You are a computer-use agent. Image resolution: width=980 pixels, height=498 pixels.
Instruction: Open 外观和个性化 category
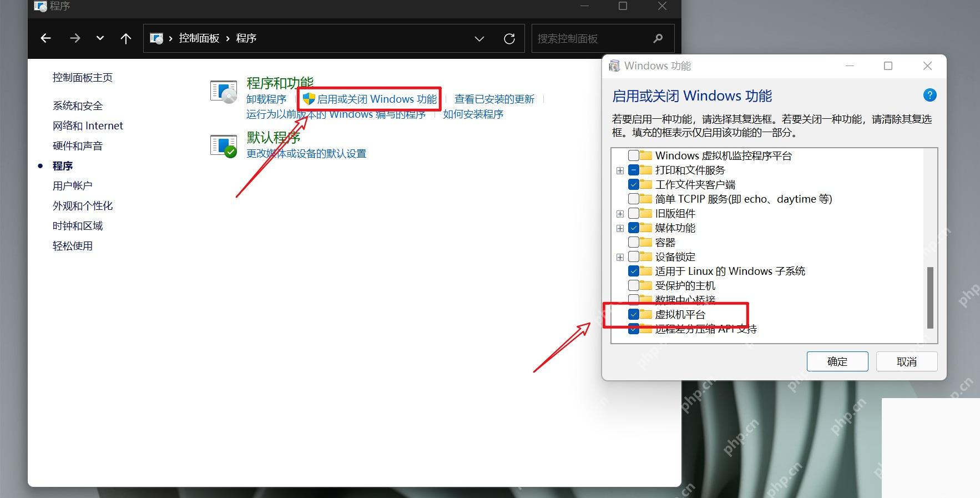83,205
